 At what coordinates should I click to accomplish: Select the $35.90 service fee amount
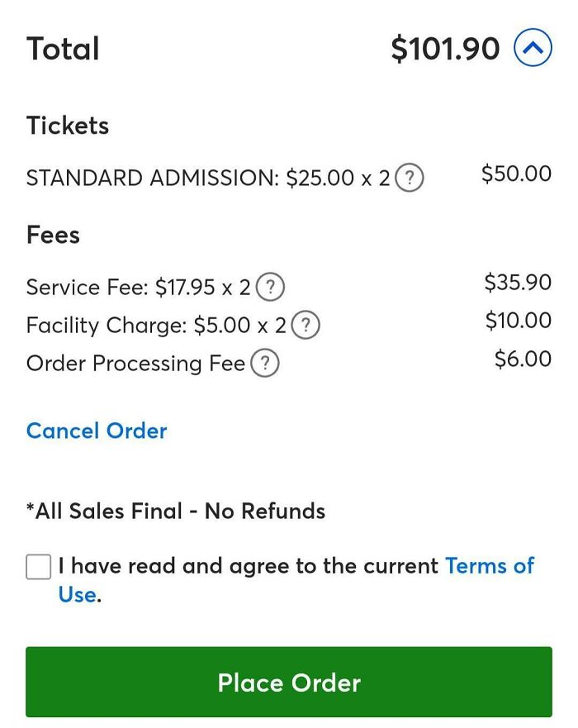pos(517,282)
